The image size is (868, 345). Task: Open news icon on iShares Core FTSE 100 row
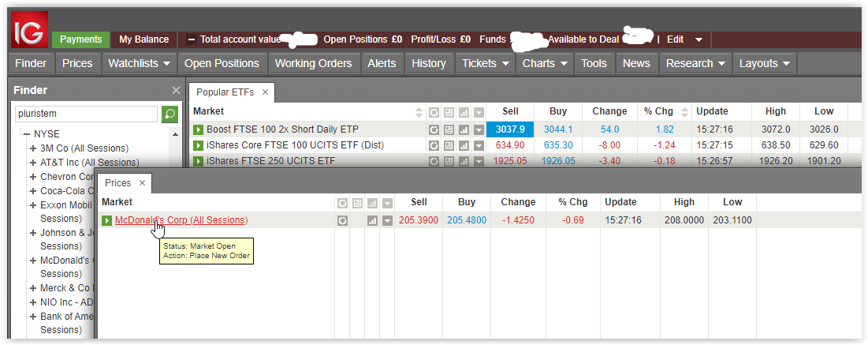(x=449, y=145)
